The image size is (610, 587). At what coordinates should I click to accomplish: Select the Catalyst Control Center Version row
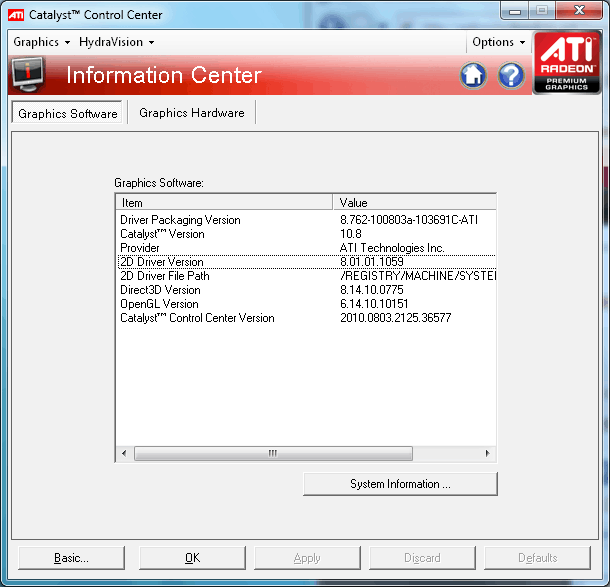click(307, 318)
